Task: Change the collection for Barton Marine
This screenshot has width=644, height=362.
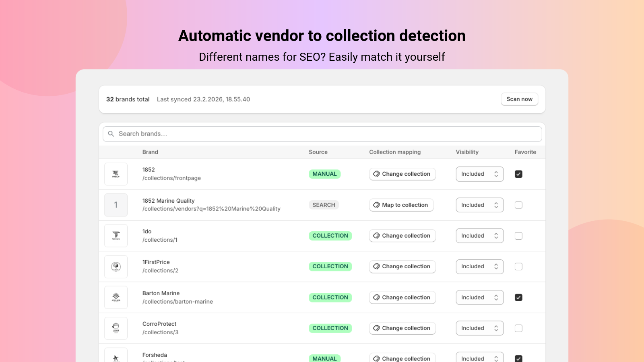Action: click(402, 298)
